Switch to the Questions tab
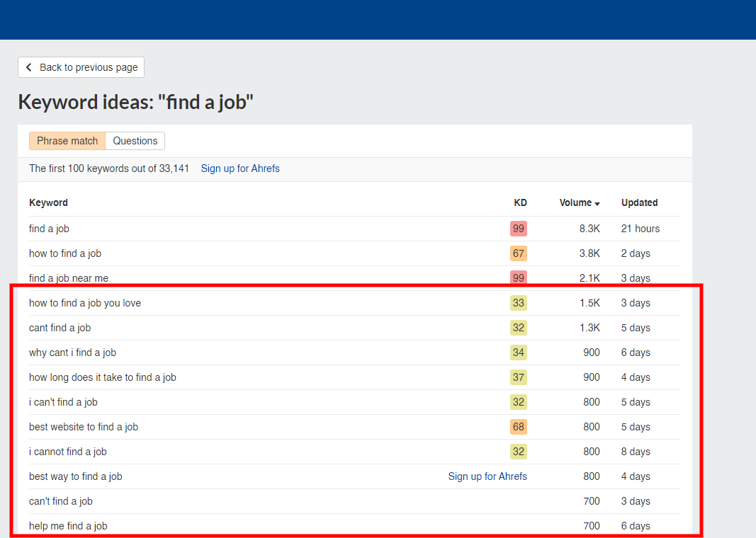 (135, 141)
